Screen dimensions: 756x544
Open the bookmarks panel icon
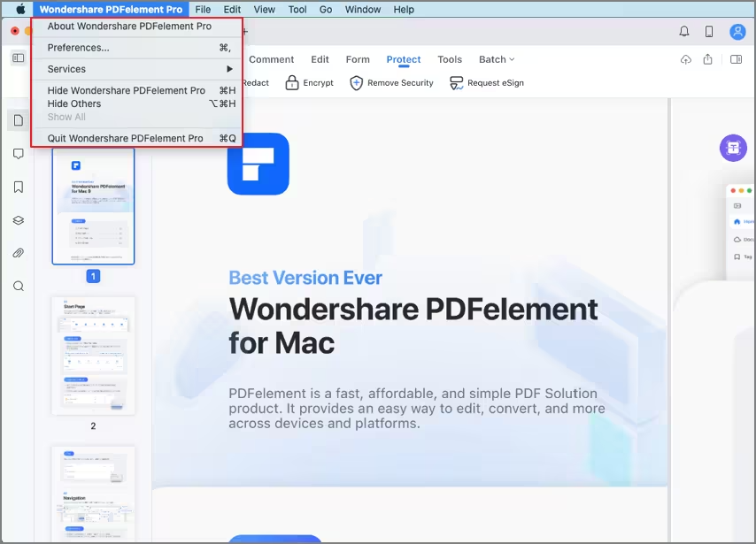tap(19, 187)
